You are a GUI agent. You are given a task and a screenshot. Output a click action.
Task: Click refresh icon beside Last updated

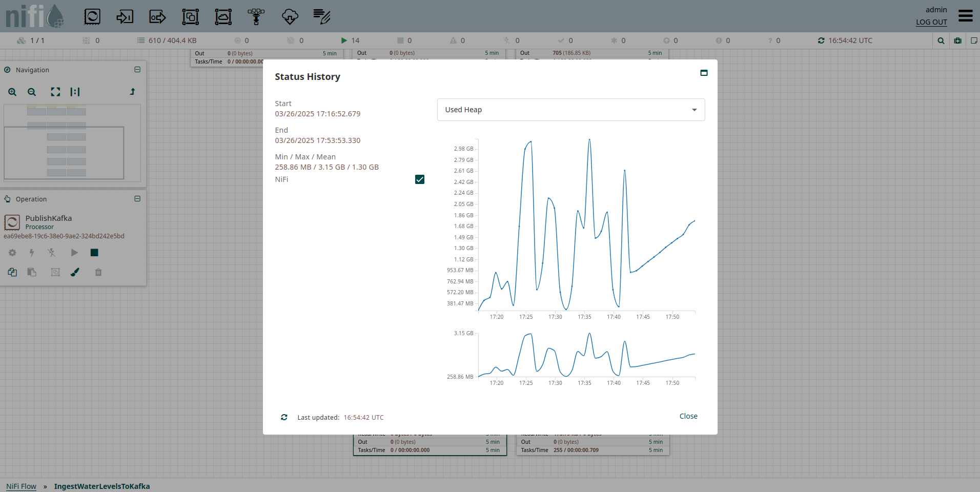pyautogui.click(x=284, y=417)
